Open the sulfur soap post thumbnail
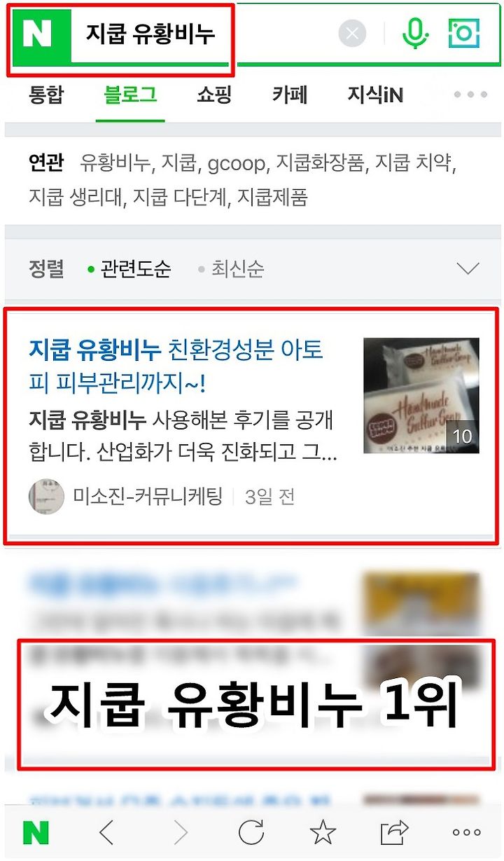Screen dimensions: 504x861 point(421,395)
